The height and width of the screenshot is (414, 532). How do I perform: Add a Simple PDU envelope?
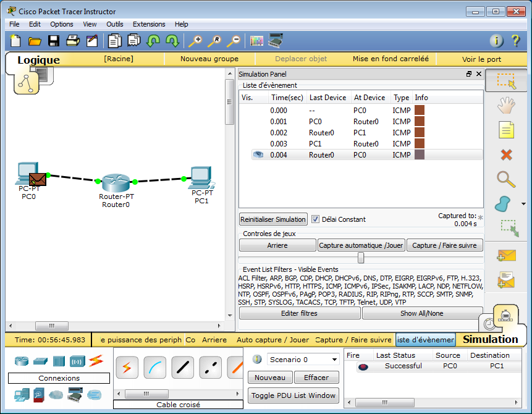tap(506, 256)
